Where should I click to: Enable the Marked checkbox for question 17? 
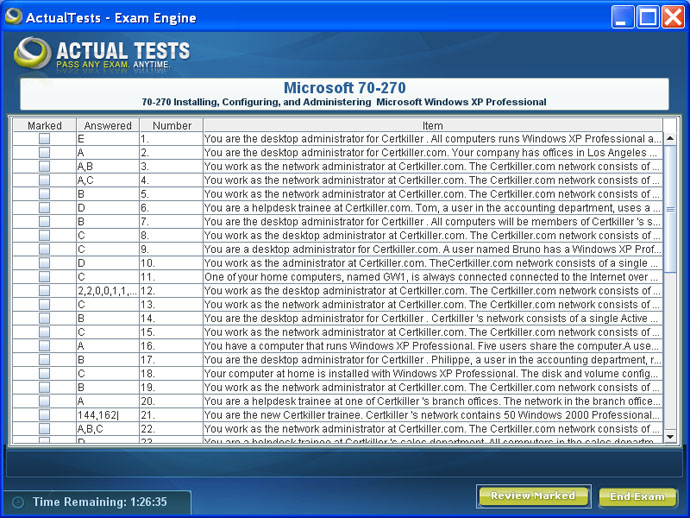(x=44, y=360)
